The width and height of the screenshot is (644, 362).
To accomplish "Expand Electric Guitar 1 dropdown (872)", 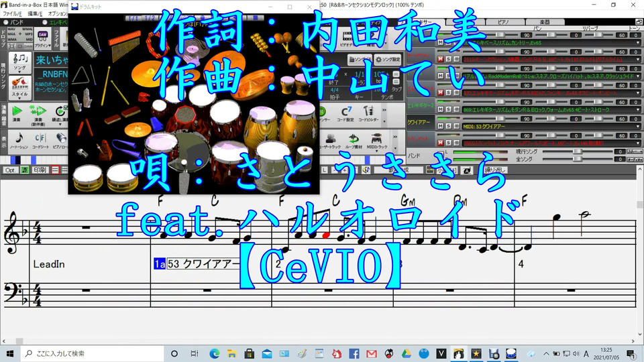I will click(x=638, y=93).
